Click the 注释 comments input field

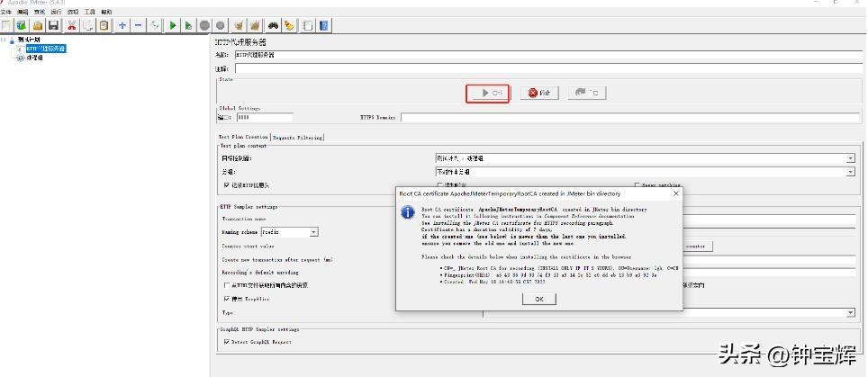click(x=548, y=68)
